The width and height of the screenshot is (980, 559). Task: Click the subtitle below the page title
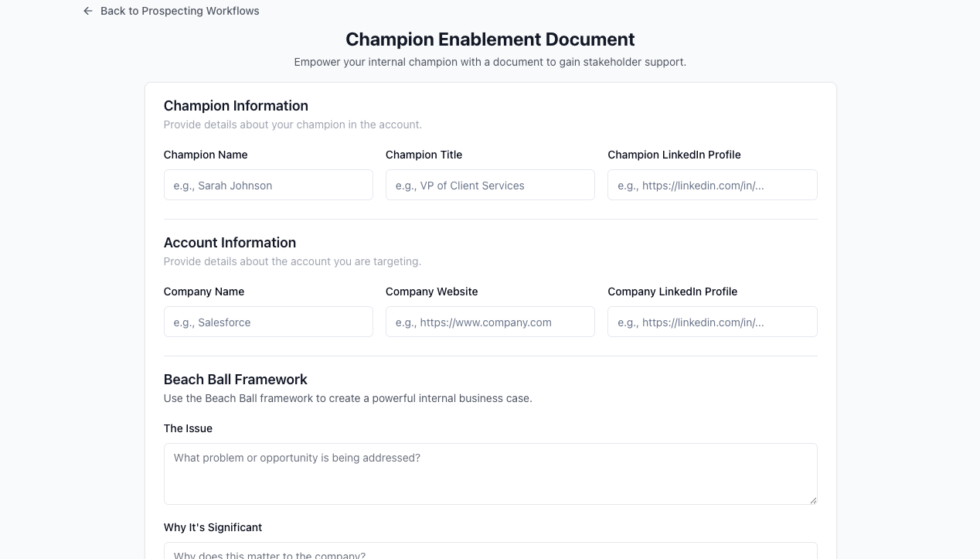tap(490, 62)
